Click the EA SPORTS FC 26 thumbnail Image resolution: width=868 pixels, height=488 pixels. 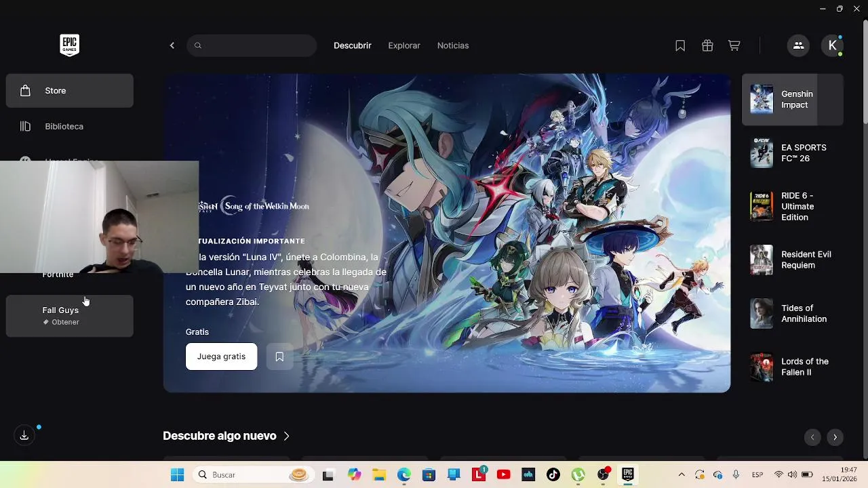tap(762, 153)
